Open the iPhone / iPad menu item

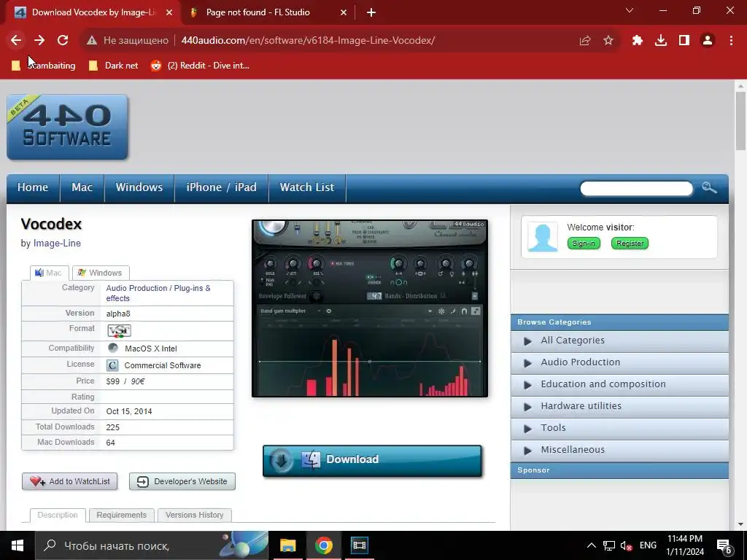pyautogui.click(x=222, y=187)
